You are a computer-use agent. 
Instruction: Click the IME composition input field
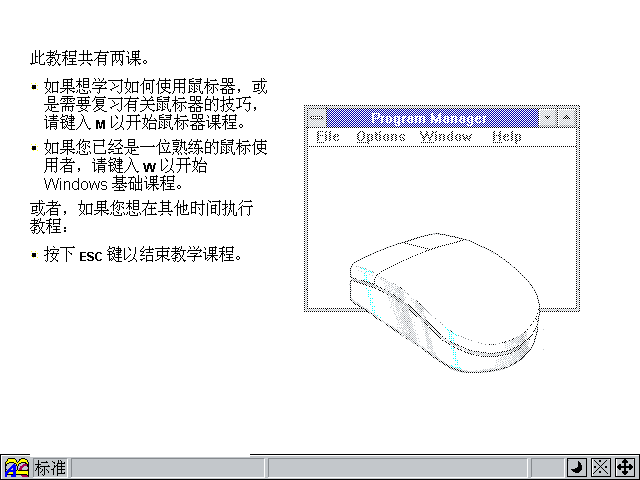point(168,468)
